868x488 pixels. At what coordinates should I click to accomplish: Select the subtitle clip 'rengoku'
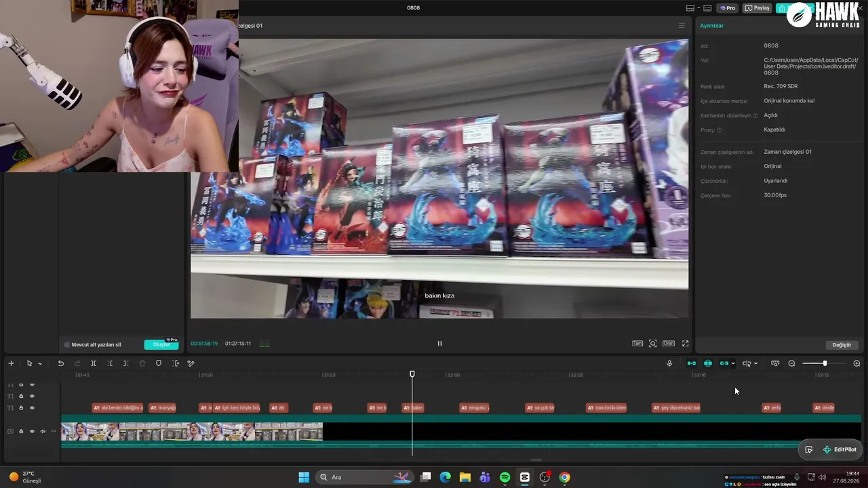coord(474,408)
